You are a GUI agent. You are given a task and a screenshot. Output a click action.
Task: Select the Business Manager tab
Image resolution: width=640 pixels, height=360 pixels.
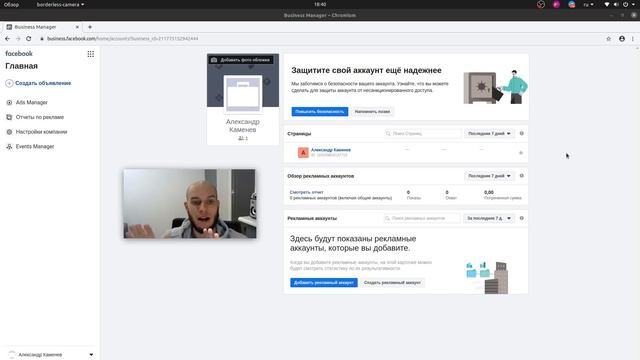pyautogui.click(x=41, y=27)
